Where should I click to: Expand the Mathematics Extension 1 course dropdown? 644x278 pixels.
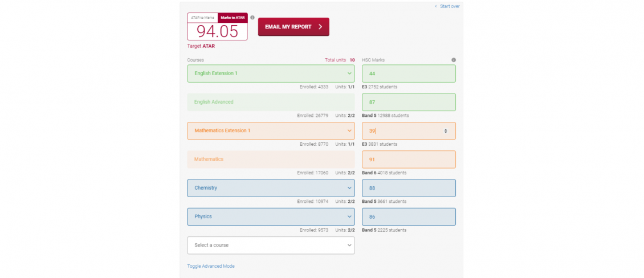pos(271,130)
